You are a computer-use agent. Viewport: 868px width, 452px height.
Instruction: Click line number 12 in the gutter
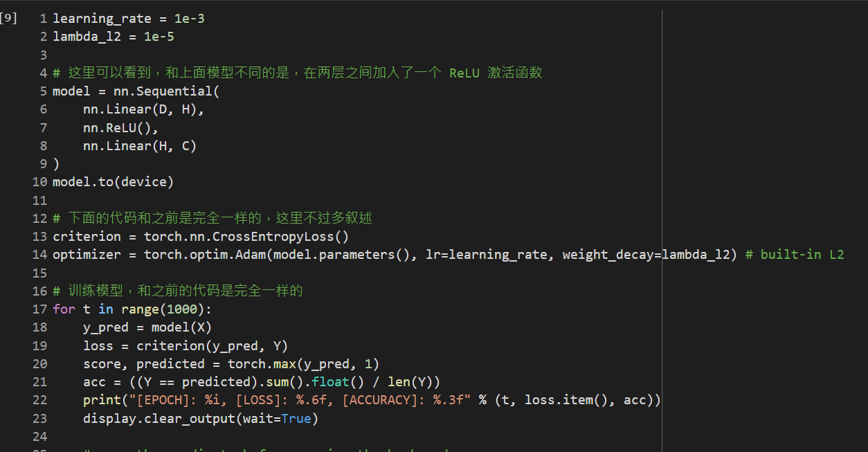[x=39, y=219]
